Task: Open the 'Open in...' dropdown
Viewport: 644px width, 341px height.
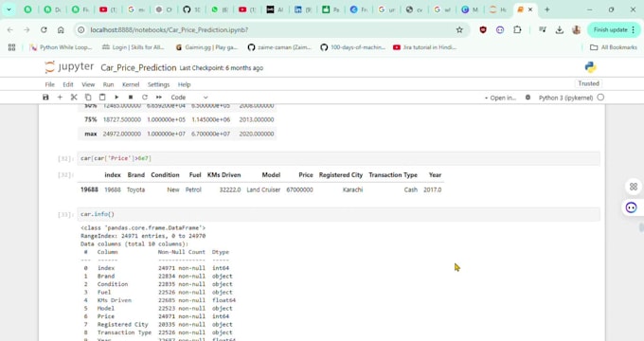Action: coord(500,98)
